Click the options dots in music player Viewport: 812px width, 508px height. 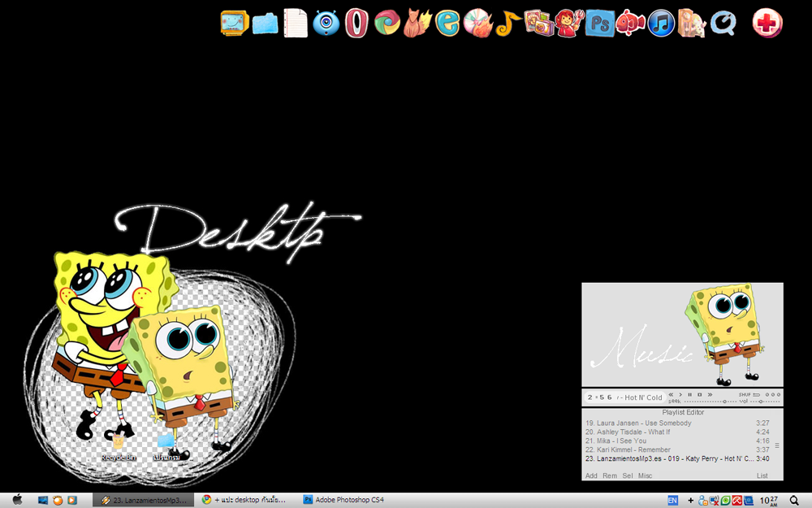click(773, 394)
